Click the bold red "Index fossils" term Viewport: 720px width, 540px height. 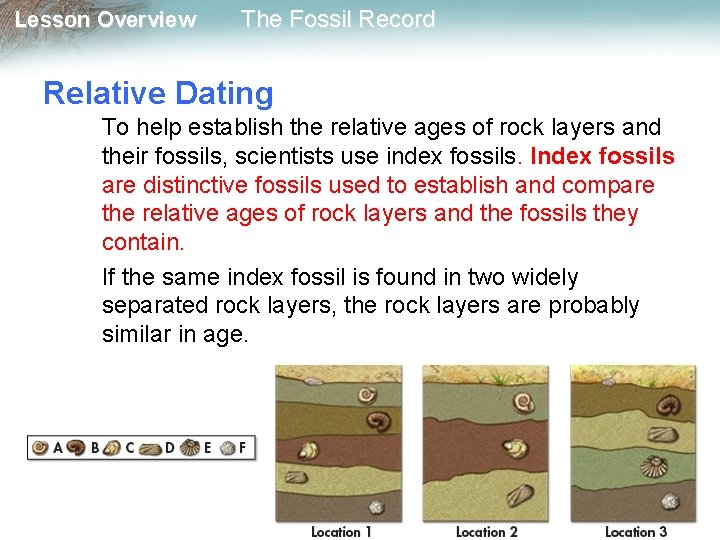(602, 156)
